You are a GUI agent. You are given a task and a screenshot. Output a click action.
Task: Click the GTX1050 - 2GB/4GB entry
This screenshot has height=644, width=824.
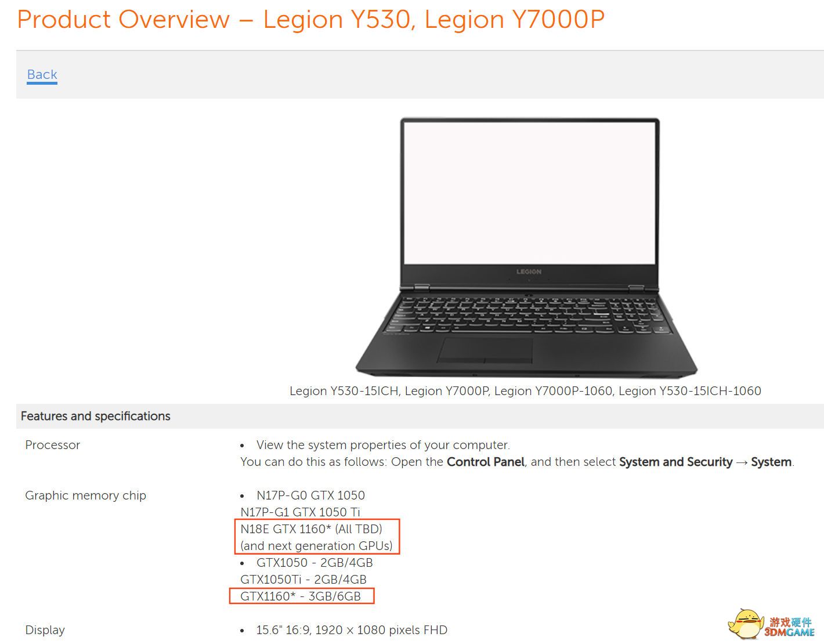point(315,562)
